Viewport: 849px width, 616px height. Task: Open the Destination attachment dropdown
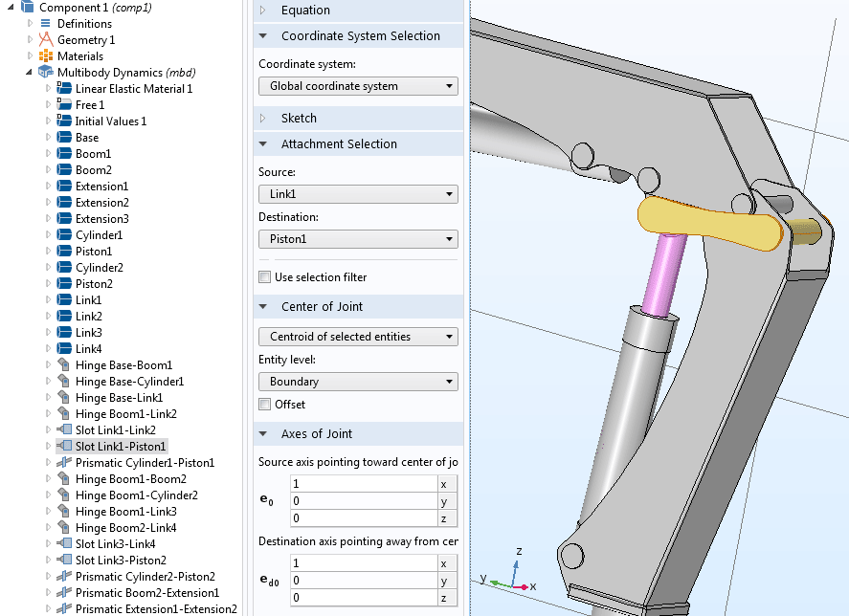pyautogui.click(x=358, y=239)
